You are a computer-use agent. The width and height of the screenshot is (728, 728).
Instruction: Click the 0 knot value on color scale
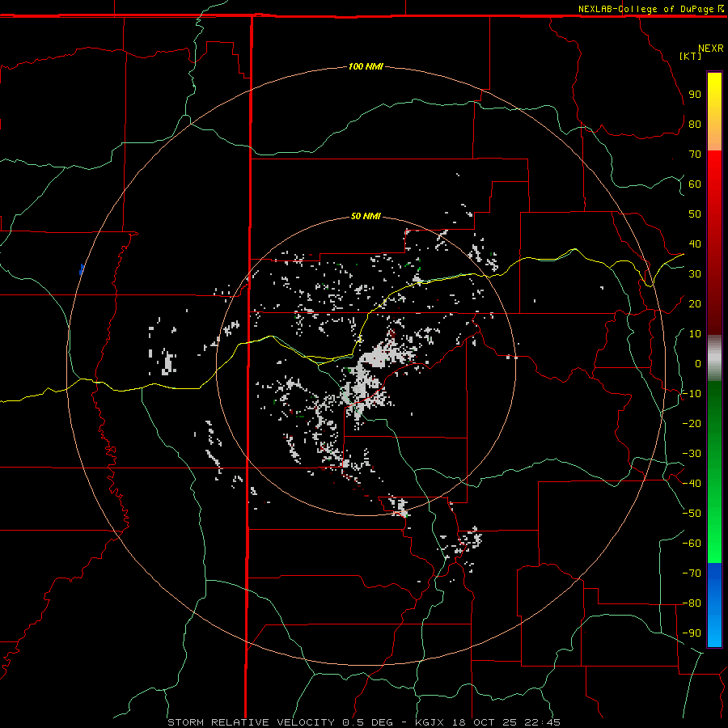tap(698, 363)
